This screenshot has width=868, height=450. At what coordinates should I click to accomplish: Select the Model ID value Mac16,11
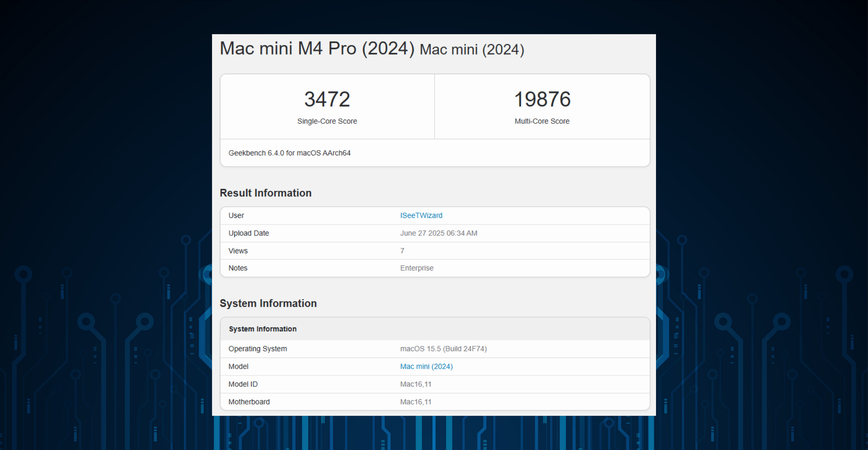(415, 384)
